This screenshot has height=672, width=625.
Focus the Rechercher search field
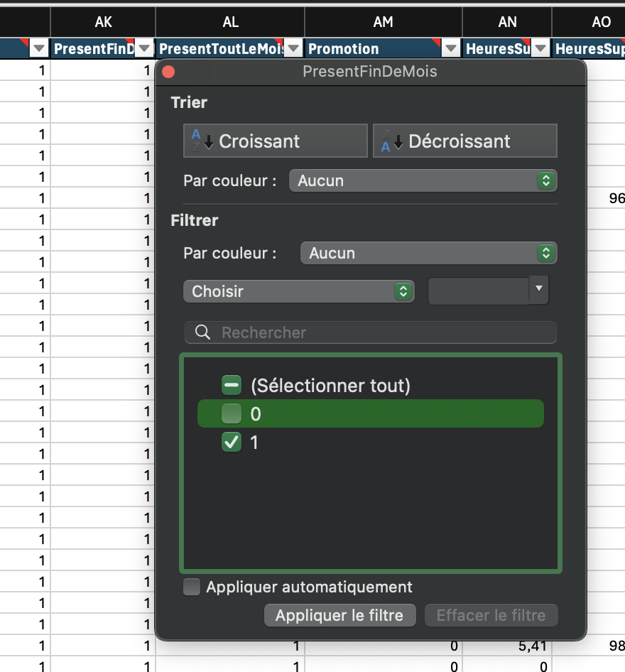click(371, 332)
